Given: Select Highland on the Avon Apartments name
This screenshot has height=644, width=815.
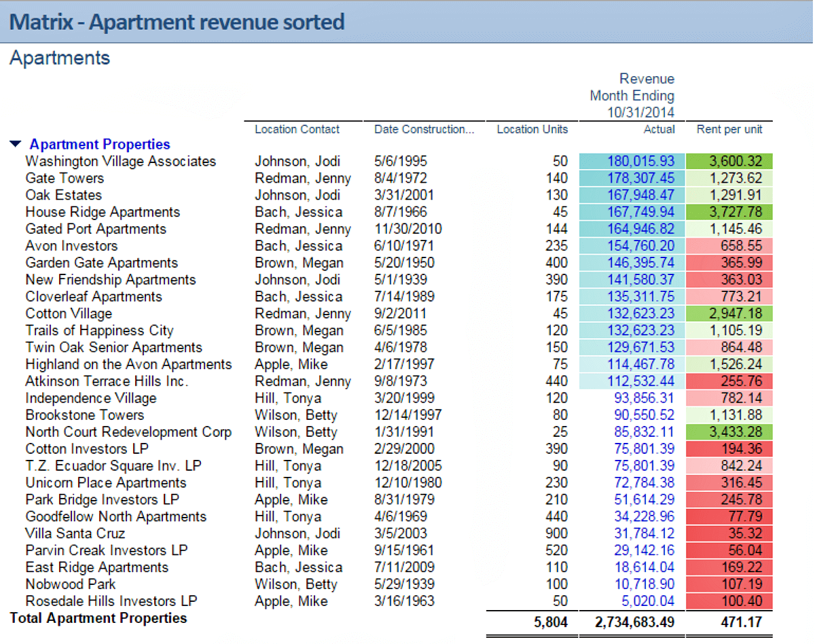Looking at the screenshot, I should click(128, 364).
